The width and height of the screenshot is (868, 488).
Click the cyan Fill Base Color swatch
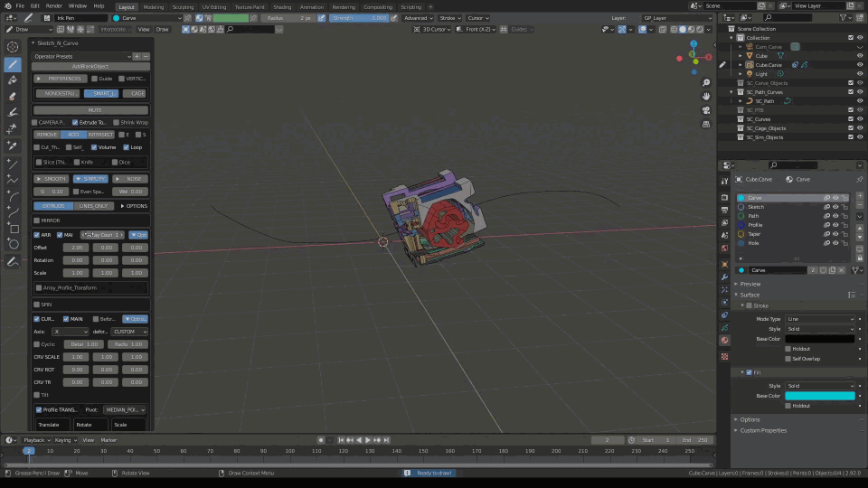point(819,396)
